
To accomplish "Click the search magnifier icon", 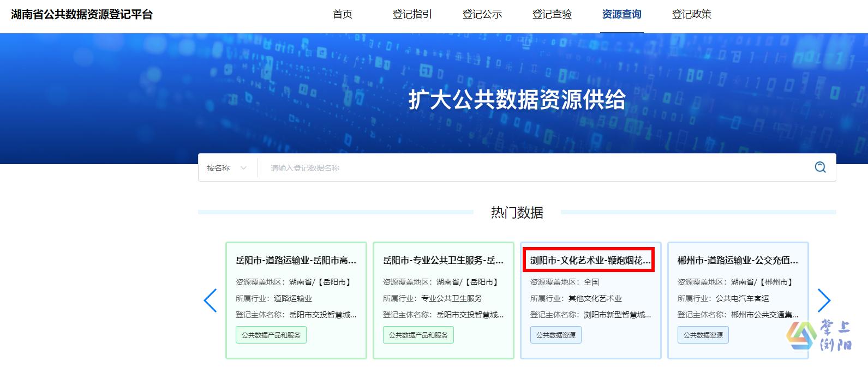I will pyautogui.click(x=820, y=167).
